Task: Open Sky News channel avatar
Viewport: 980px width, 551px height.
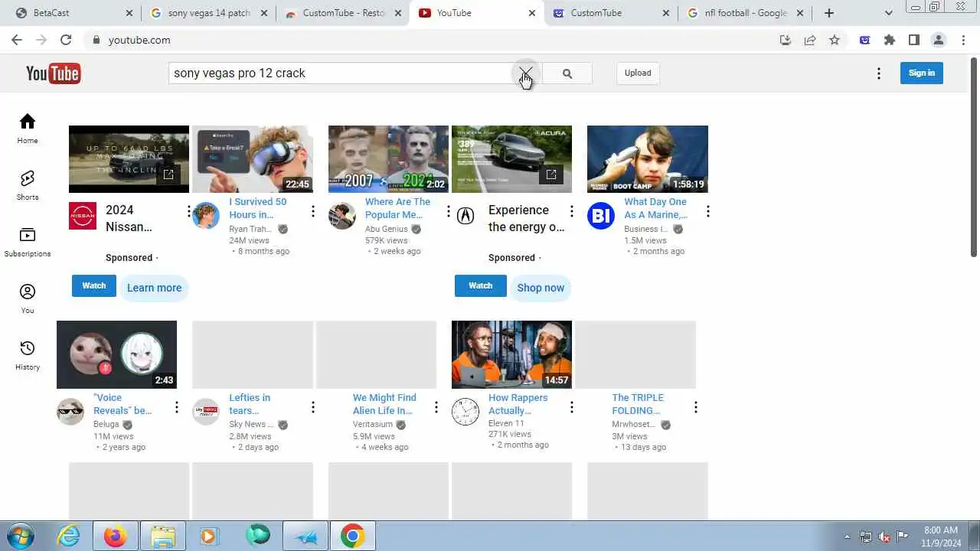Action: click(x=206, y=412)
